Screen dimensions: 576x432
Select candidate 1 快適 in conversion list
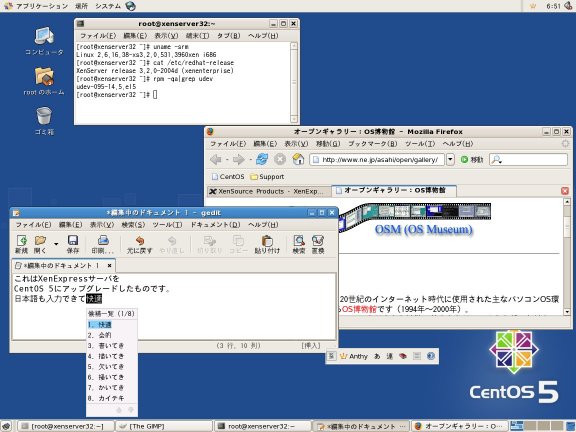pyautogui.click(x=112, y=325)
